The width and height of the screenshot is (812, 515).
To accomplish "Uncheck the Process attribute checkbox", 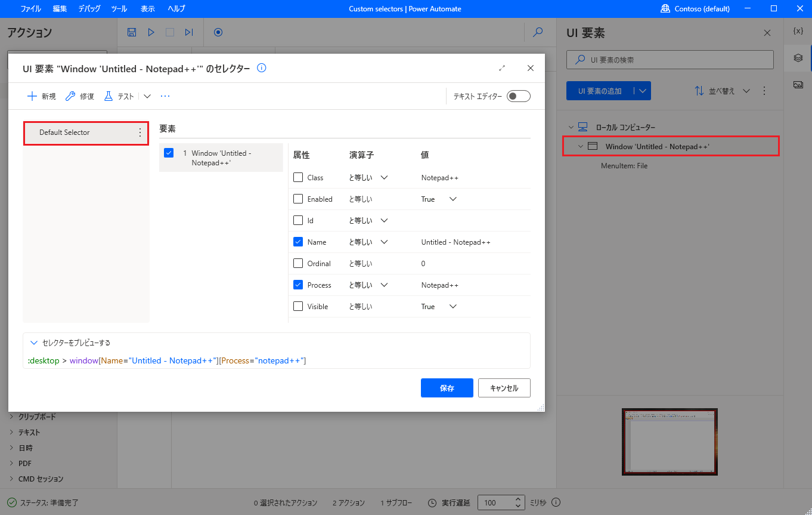I will [x=298, y=285].
